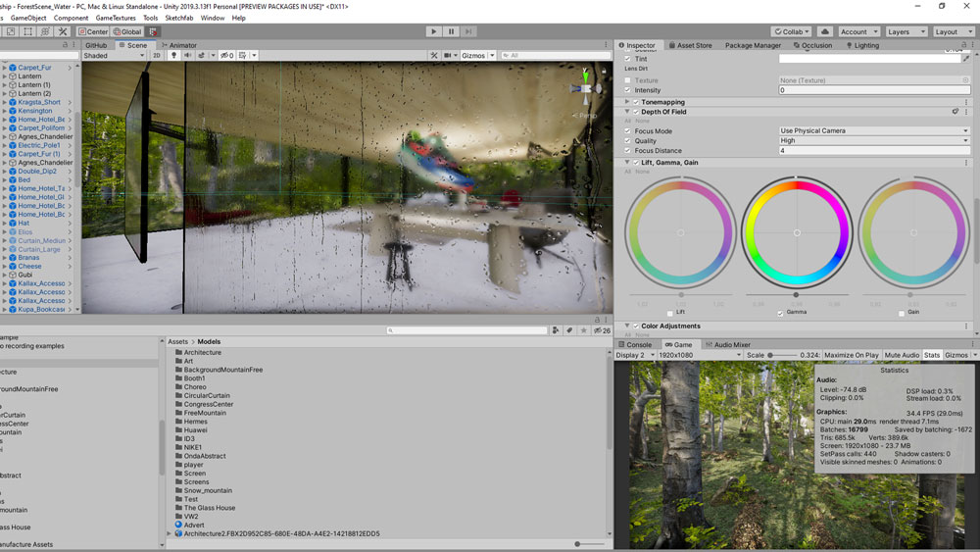Image resolution: width=980 pixels, height=552 pixels.
Task: Switch to the Lighting tab
Action: coord(862,45)
